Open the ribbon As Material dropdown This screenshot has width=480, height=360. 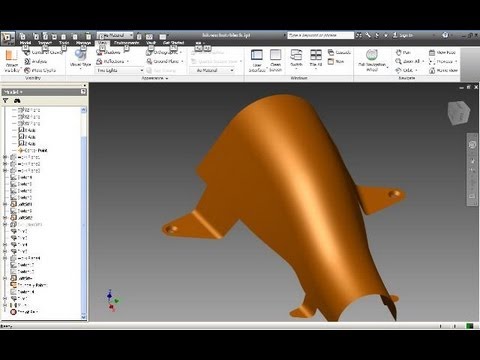point(212,70)
